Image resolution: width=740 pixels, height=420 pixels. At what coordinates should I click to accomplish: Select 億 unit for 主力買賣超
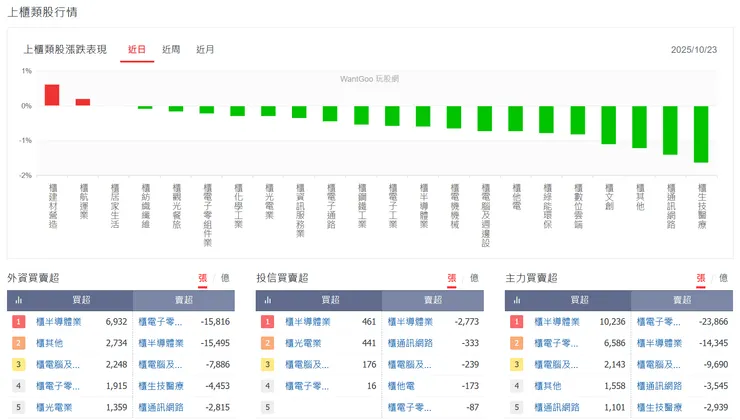(723, 278)
